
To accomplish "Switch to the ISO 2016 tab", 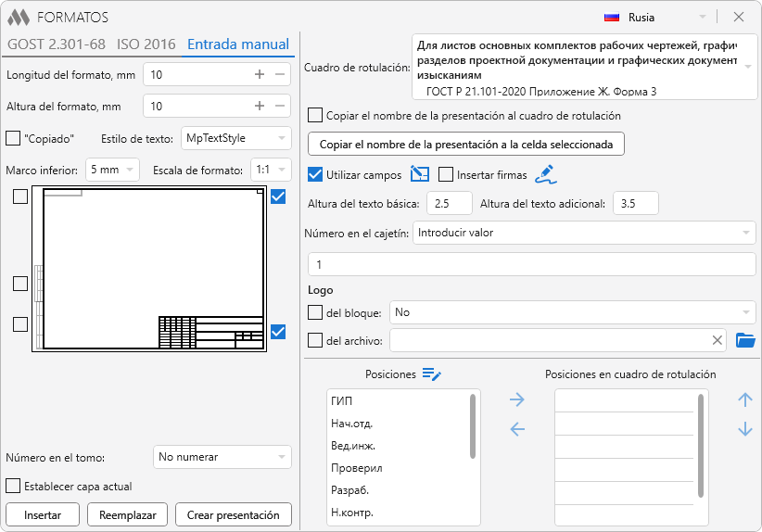I will point(146,44).
